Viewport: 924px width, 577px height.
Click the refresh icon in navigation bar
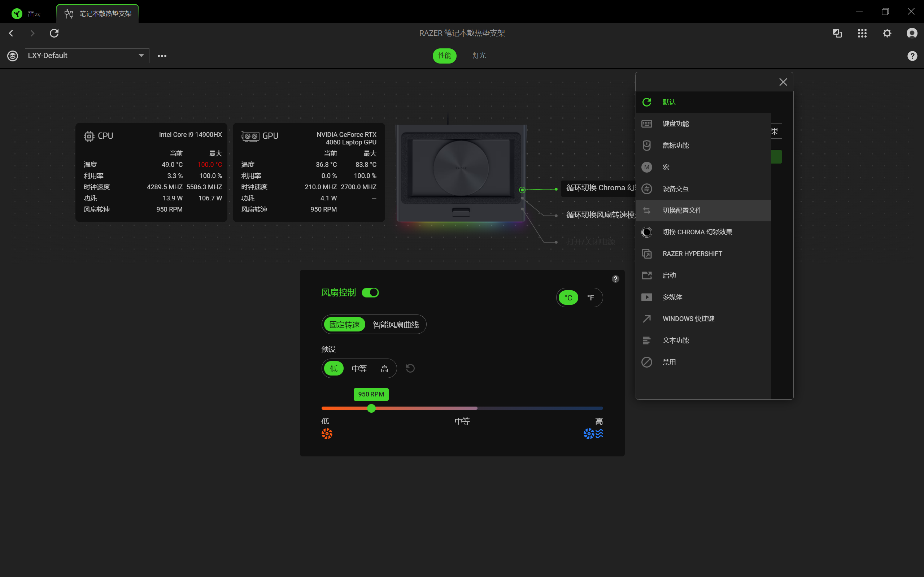(54, 33)
